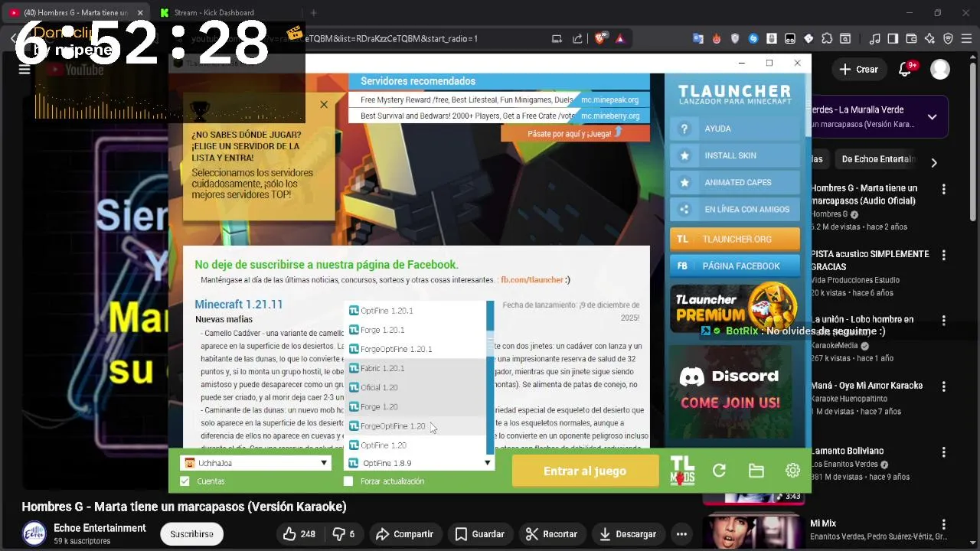Select Fabric 1.20.1 version
The height and width of the screenshot is (551, 980).
point(415,368)
